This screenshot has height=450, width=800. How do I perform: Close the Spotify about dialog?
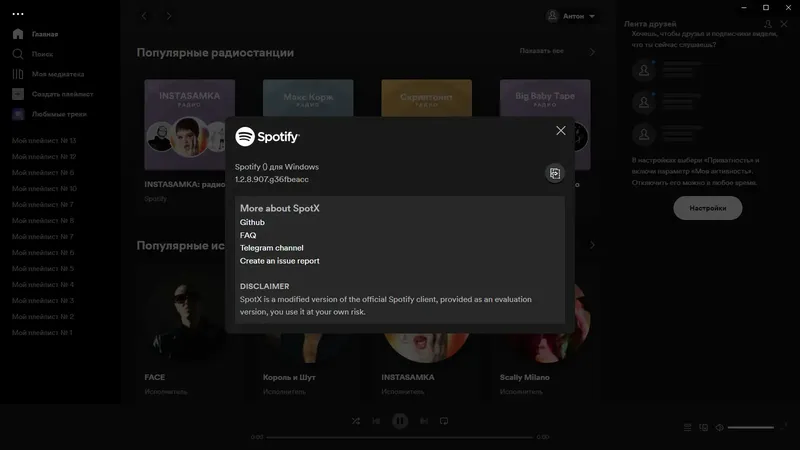click(x=561, y=131)
